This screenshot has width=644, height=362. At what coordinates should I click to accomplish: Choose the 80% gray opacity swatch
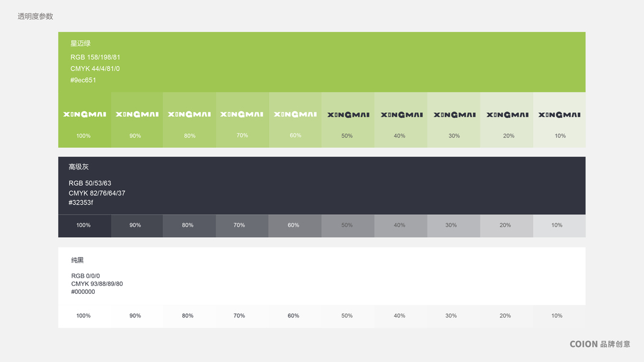[x=190, y=226]
